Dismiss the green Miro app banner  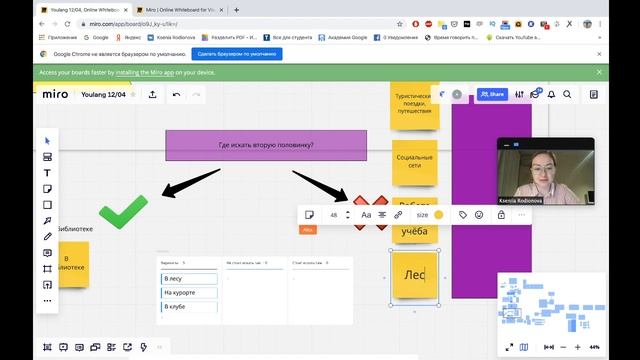[x=599, y=72]
